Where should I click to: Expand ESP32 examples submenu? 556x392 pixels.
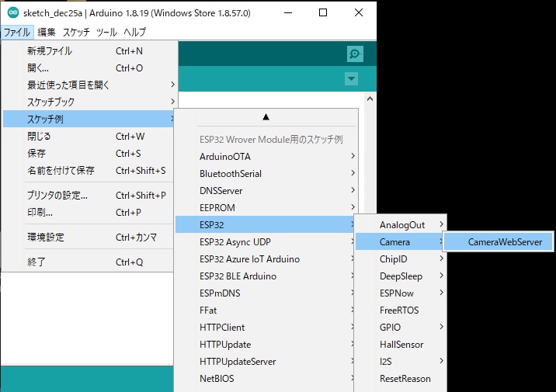click(x=265, y=224)
